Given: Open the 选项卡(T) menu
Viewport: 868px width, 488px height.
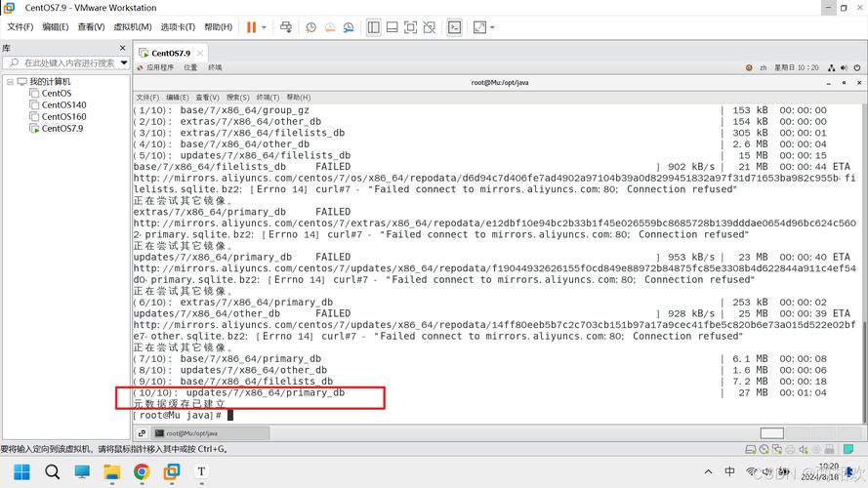Looking at the screenshot, I should coord(178,27).
